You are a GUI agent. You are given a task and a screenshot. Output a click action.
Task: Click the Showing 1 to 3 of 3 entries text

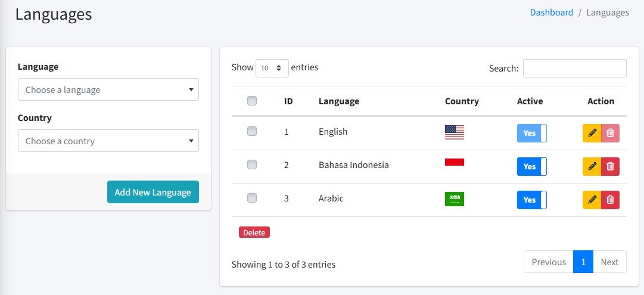pyautogui.click(x=284, y=264)
